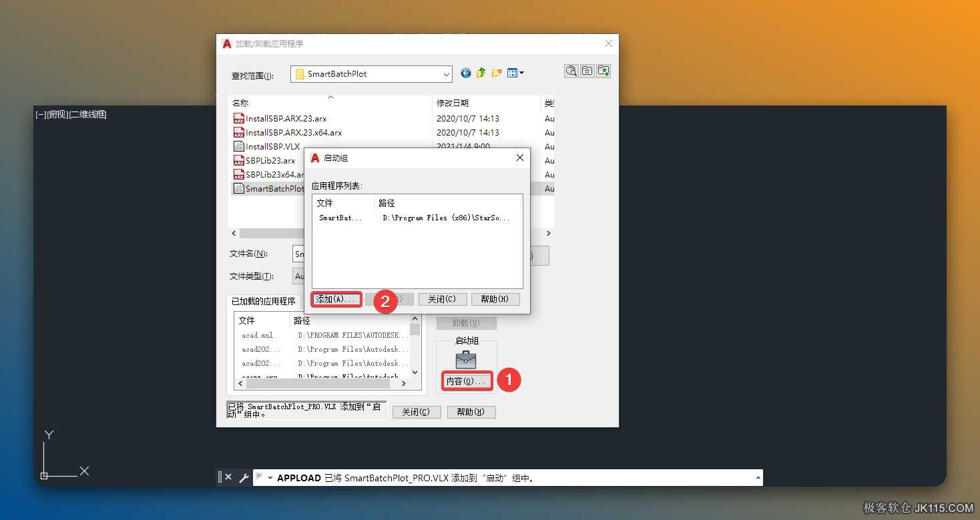Viewport: 980px width, 520px height.
Task: Close the 加载/卸载应用程序 dialog with X
Action: (608, 43)
